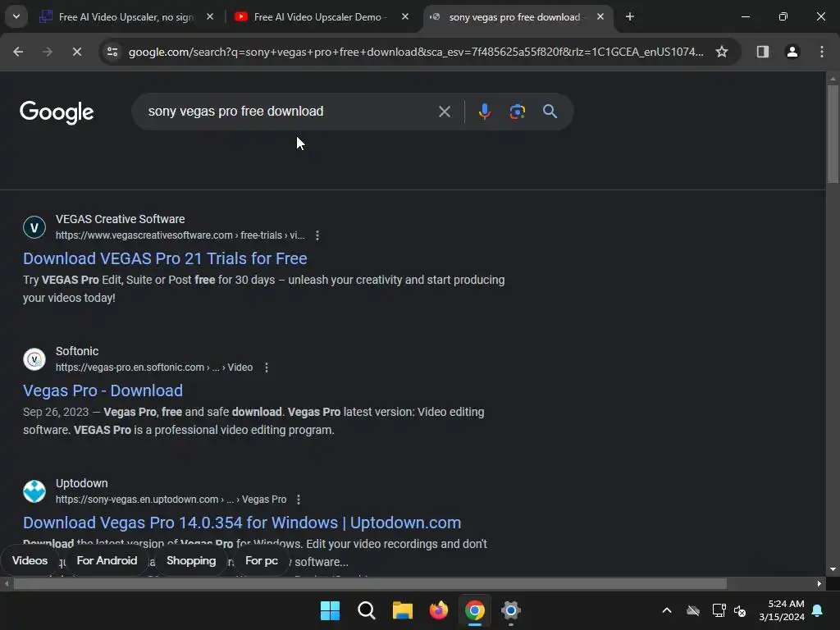Image resolution: width=840 pixels, height=630 pixels.
Task: Select the sony vegas pro free download tab
Action: 514,17
